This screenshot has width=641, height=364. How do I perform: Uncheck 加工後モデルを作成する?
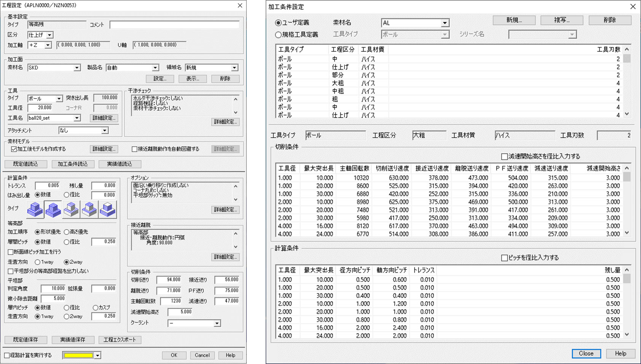pos(14,149)
